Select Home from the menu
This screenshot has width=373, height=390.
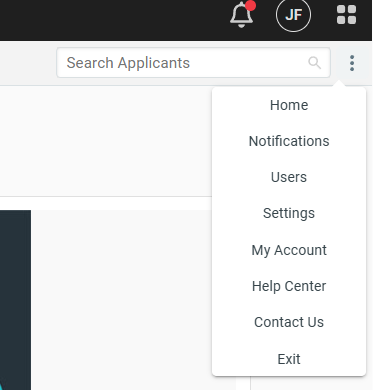click(289, 105)
